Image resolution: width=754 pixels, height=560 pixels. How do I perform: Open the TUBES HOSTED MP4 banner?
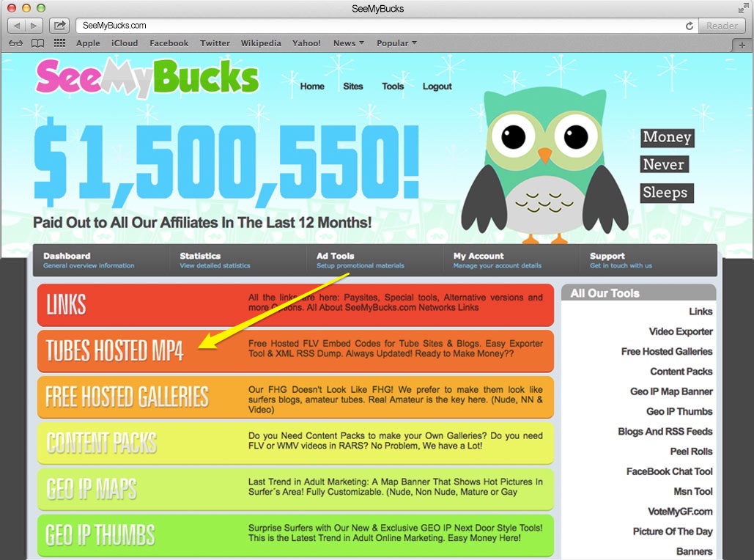(295, 350)
